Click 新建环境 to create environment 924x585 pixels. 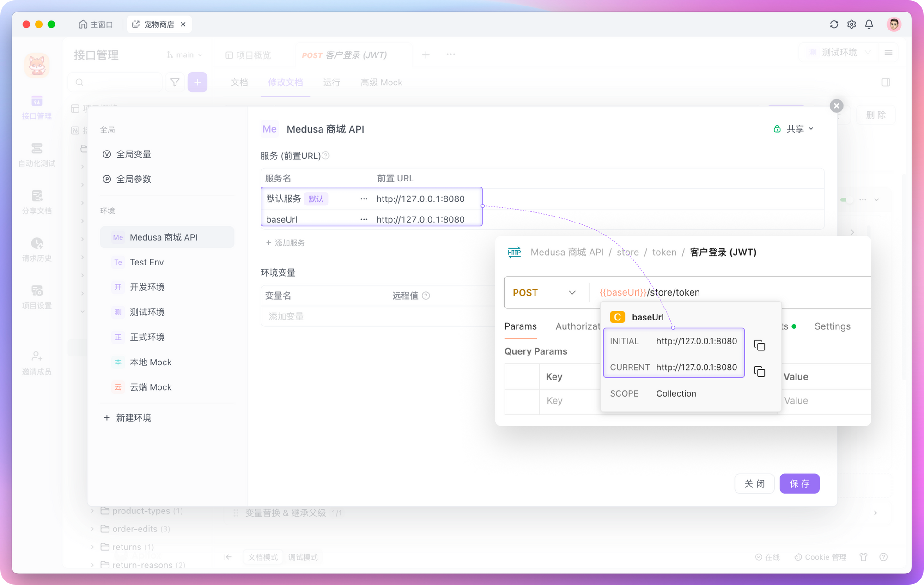coord(128,417)
